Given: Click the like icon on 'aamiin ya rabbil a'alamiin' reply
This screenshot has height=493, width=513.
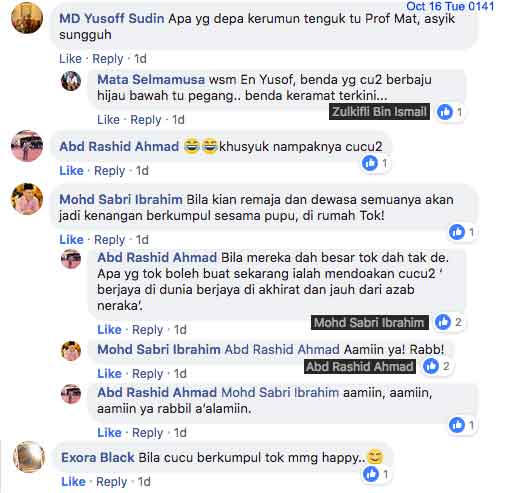Looking at the screenshot, I should pyautogui.click(x=457, y=425).
